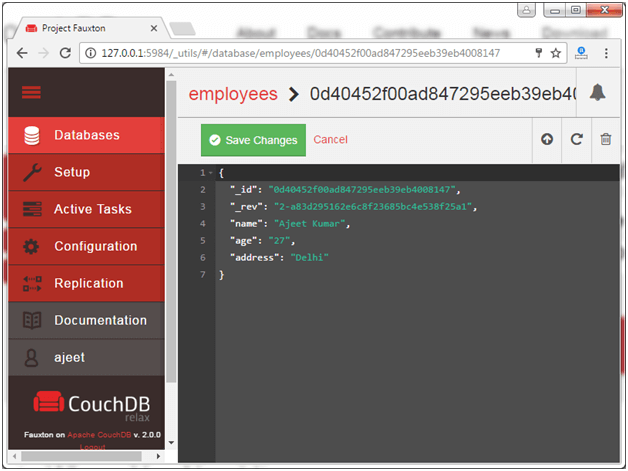Collapse the JSON fold arrow on line 1
The image size is (628, 471).
(210, 173)
